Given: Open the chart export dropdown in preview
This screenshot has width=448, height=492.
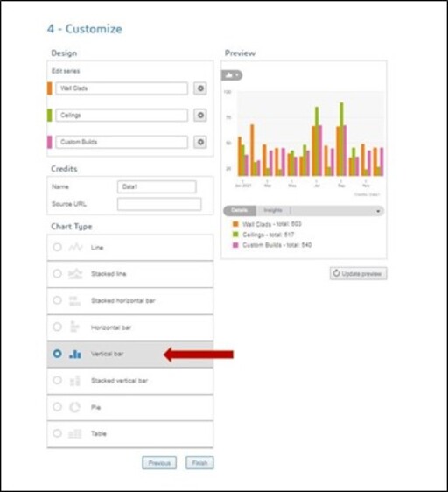Looking at the screenshot, I should 232,75.
